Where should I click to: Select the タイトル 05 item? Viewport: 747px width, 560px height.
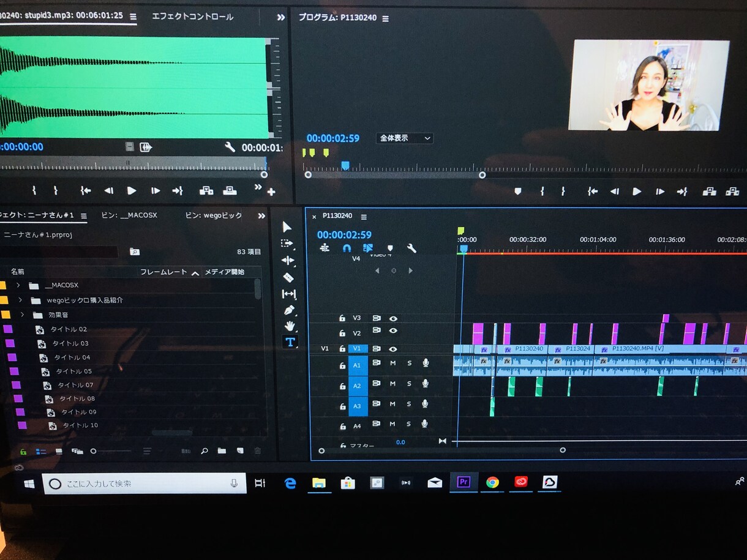75,371
